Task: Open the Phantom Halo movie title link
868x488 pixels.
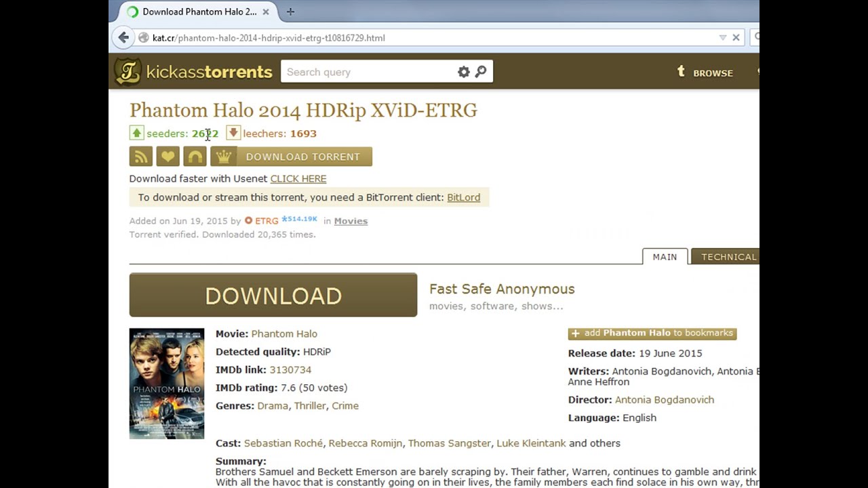Action: [284, 333]
